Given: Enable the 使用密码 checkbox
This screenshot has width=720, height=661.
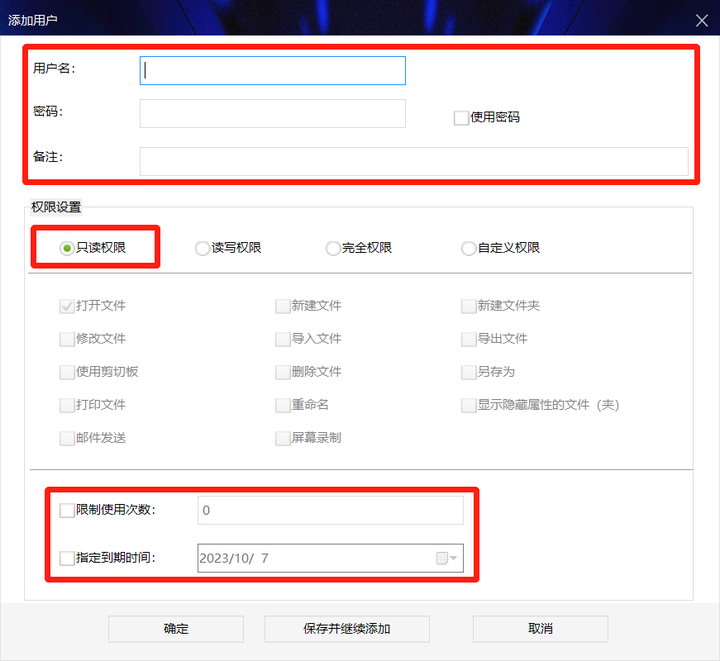Looking at the screenshot, I should pos(461,118).
